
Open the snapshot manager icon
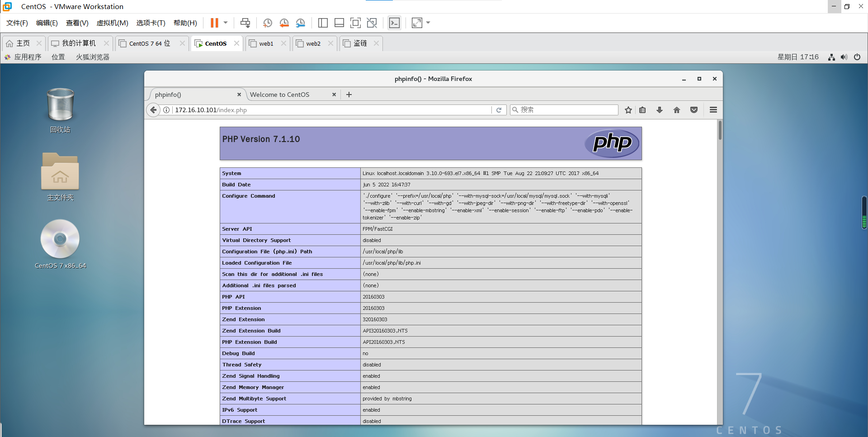(x=301, y=23)
